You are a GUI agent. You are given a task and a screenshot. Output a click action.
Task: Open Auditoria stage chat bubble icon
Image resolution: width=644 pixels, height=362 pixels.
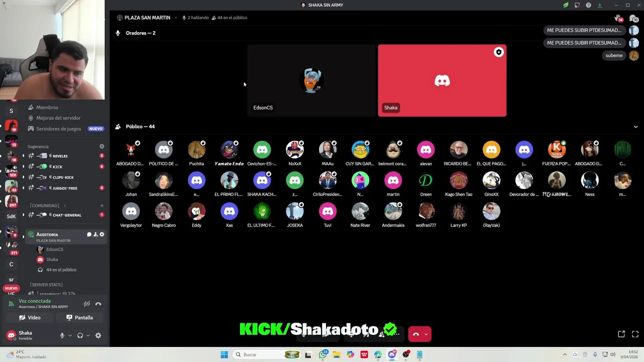(x=89, y=234)
